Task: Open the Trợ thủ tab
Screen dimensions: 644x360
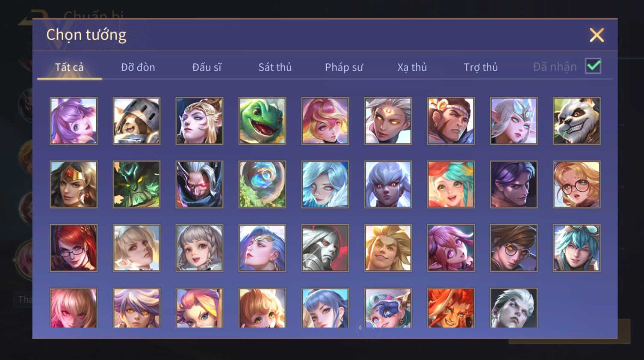Action: (481, 67)
